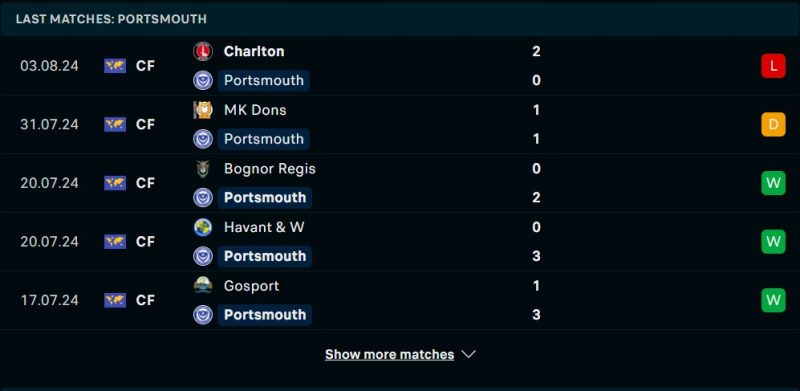Open the Havant & W team link
Screen dimensions: 800x391
point(264,227)
